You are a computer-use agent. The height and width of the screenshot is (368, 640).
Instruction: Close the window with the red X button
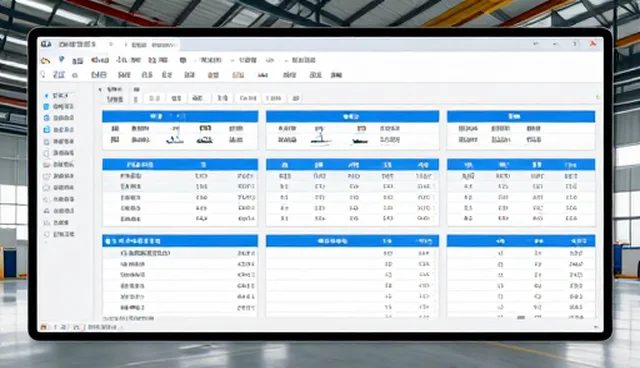coord(593,44)
